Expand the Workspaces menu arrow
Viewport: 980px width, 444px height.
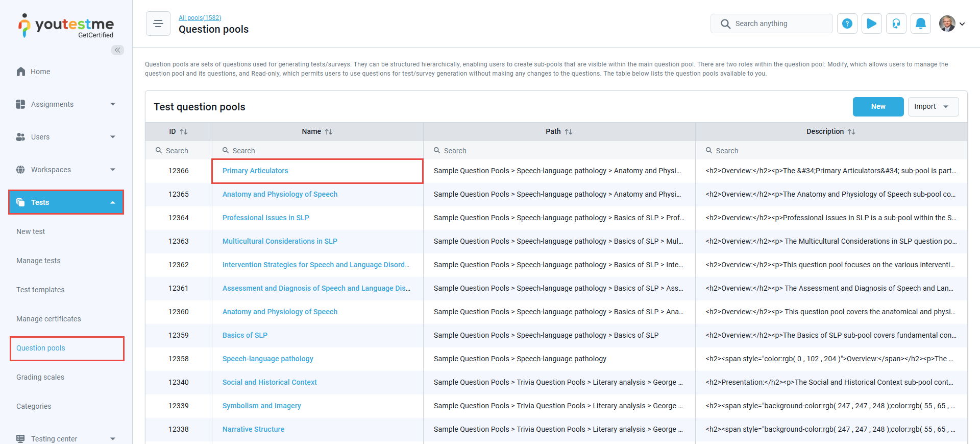click(x=113, y=170)
